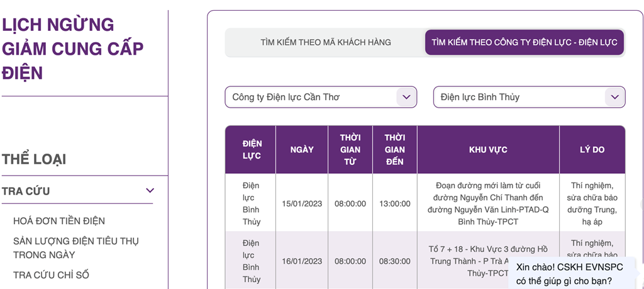Click the THỜI GIAN TỪ column header
The width and height of the screenshot is (644, 289).
[x=350, y=150]
